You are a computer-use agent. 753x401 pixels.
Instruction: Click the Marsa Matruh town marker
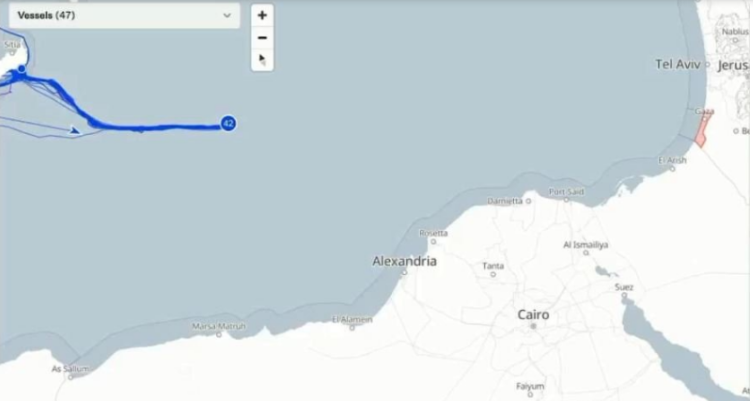click(x=219, y=335)
